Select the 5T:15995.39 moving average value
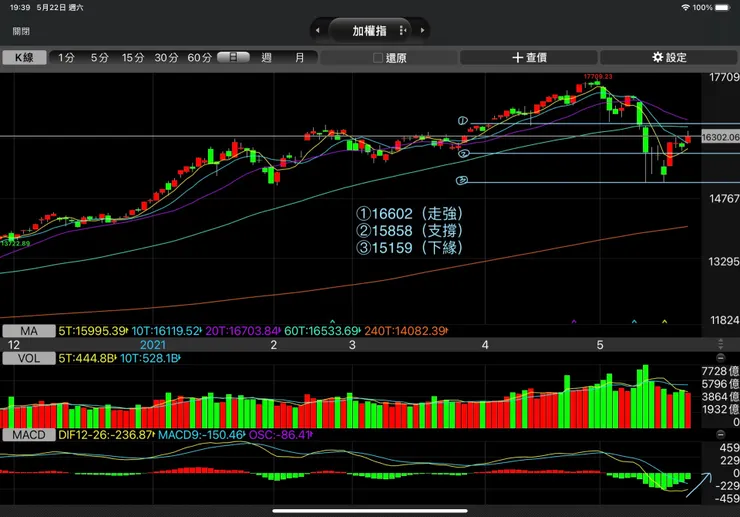The image size is (740, 517). point(93,331)
